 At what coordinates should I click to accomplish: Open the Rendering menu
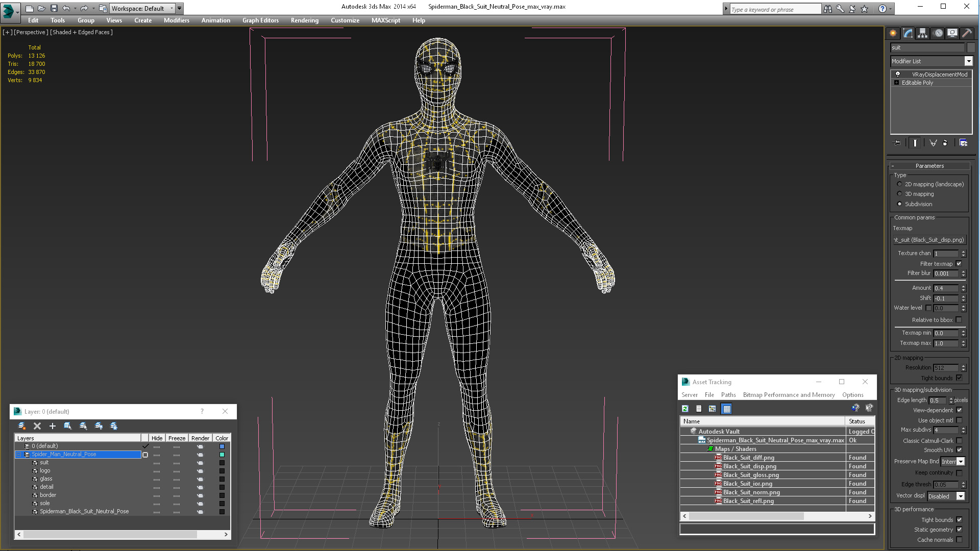pyautogui.click(x=305, y=20)
